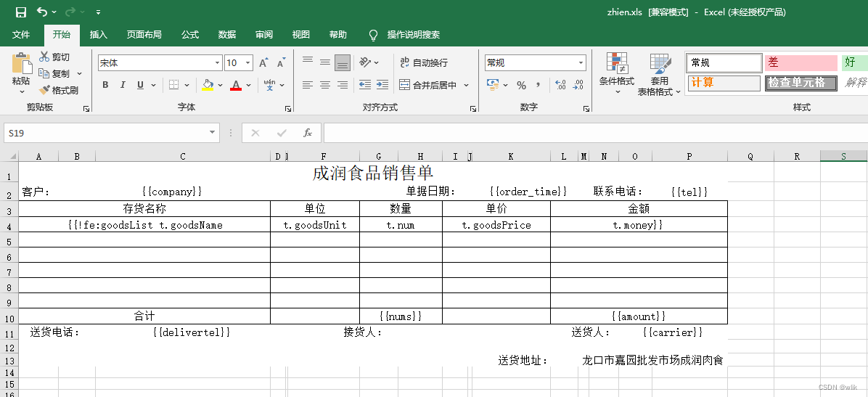This screenshot has height=397, width=868.
Task: Click the Cut (剪切) scissors icon
Action: pyautogui.click(x=44, y=57)
